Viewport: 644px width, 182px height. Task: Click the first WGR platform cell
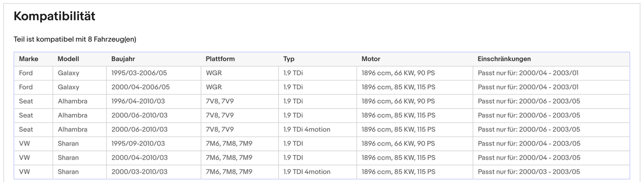[213, 73]
